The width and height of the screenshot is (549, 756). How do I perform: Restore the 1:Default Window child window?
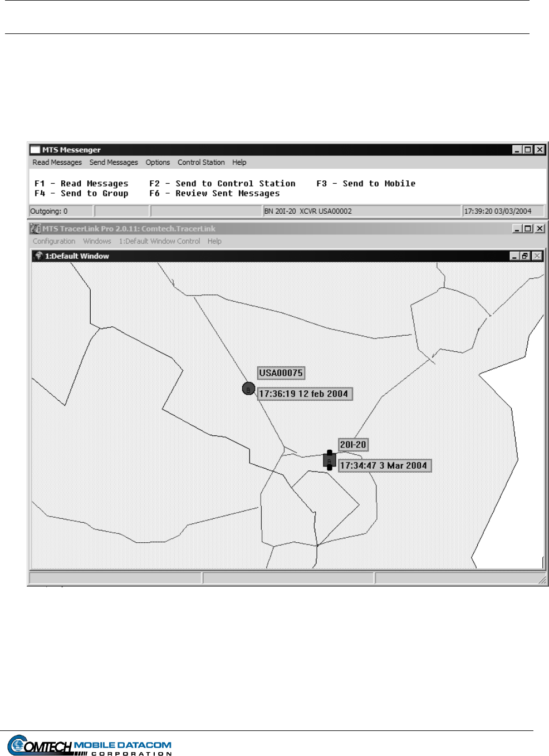(525, 256)
